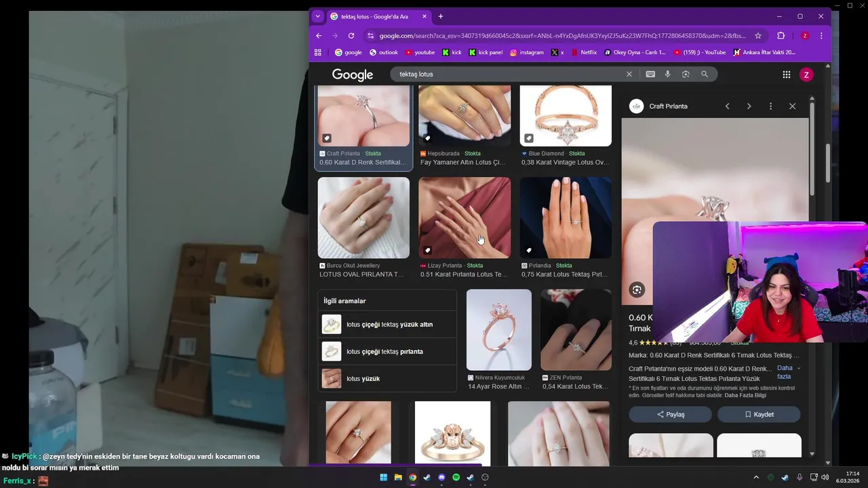
Task: Click the 'Paylaş' share button
Action: coord(670,414)
